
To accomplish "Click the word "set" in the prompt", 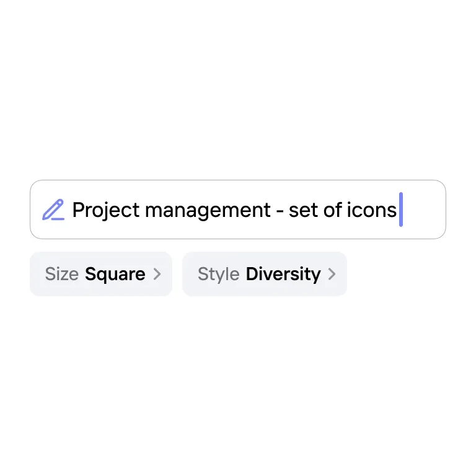I will click(x=303, y=210).
